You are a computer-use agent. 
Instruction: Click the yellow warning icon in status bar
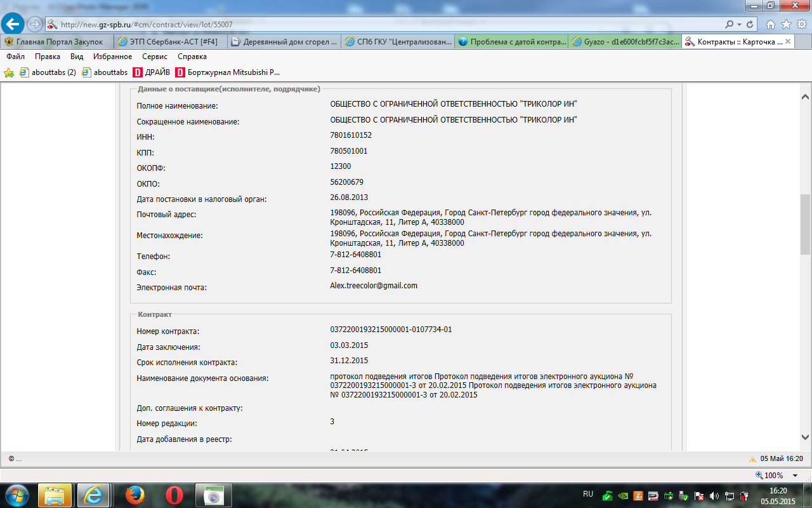(x=752, y=459)
